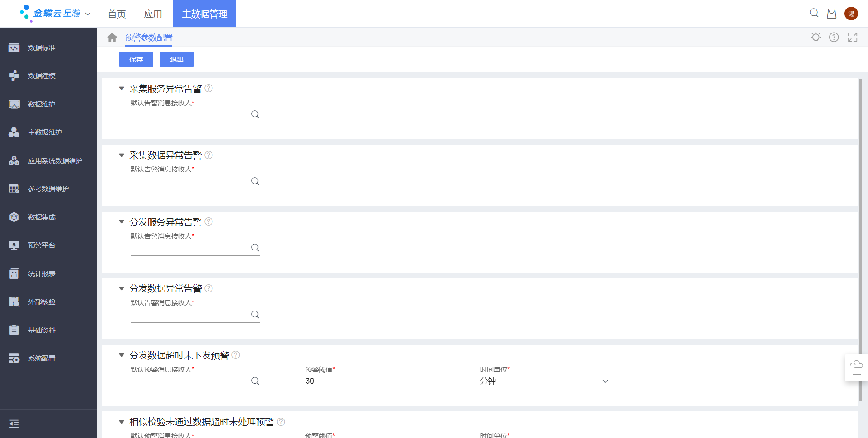Open 主数据维护 menu label
Screen dimensions: 868x438
click(x=45, y=132)
